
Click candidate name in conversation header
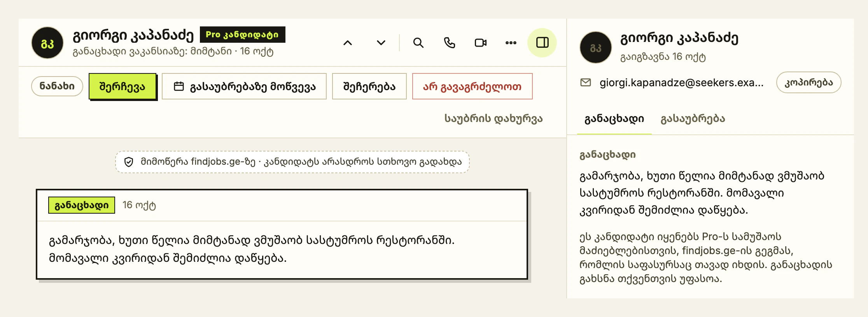(133, 35)
